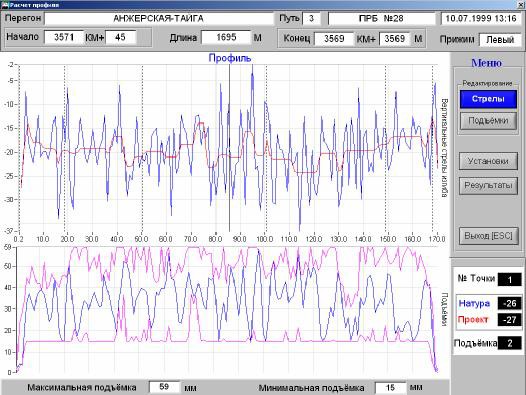Click the Минимальная подъёмка label

[311, 388]
